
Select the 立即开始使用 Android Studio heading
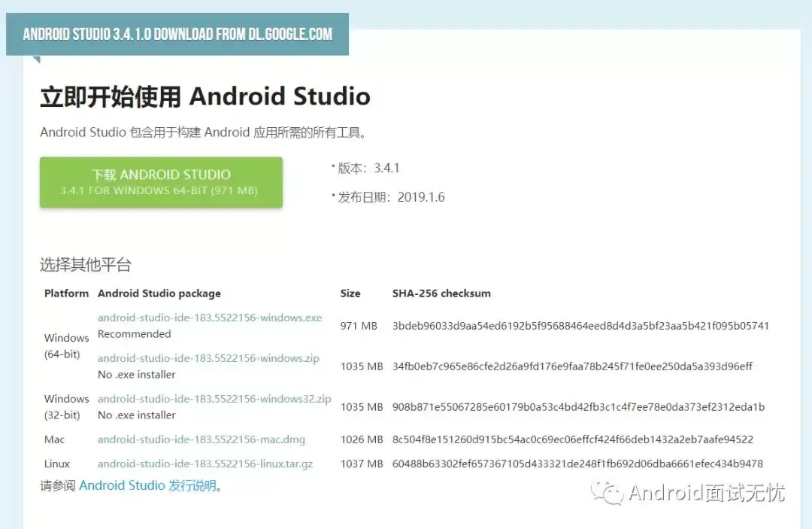[205, 96]
